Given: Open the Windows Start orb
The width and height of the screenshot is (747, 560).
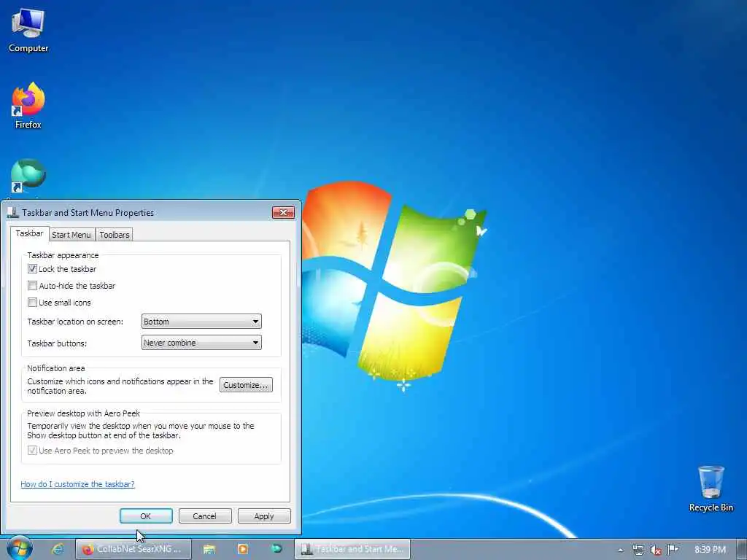Looking at the screenshot, I should click(x=20, y=548).
